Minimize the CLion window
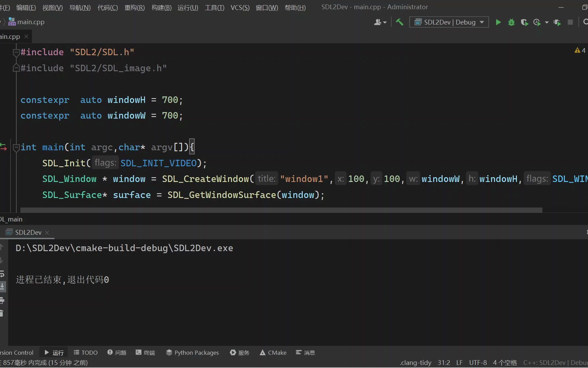Screen dimensions: 588x368 pos(561,7)
